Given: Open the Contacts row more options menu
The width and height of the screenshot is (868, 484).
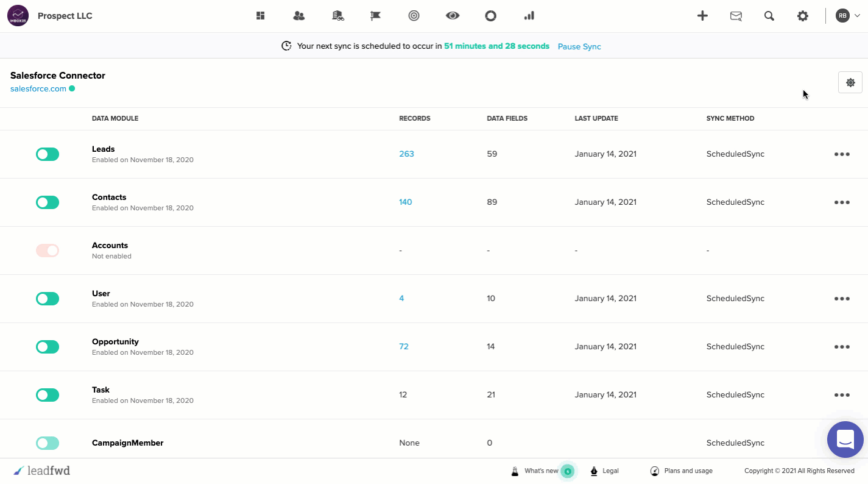Looking at the screenshot, I should tap(842, 202).
